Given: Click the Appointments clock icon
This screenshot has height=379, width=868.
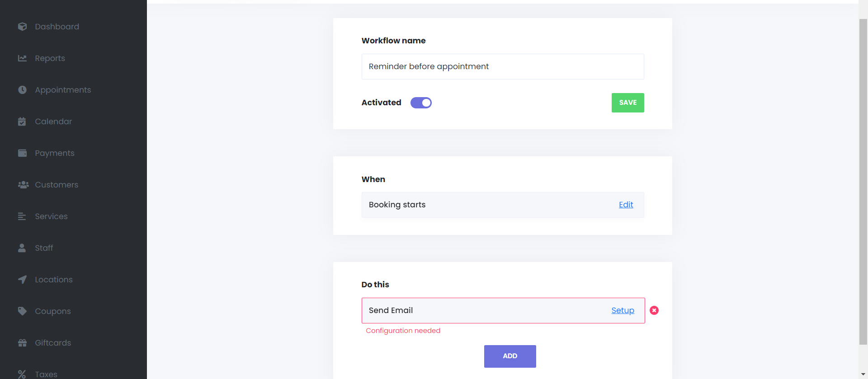Looking at the screenshot, I should point(22,90).
